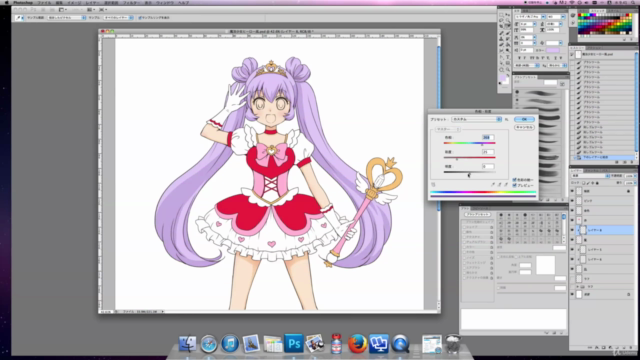The height and width of the screenshot is (360, 640).
Task: Click the subtract-from-sample eyedropper in dialog
Action: [x=506, y=184]
